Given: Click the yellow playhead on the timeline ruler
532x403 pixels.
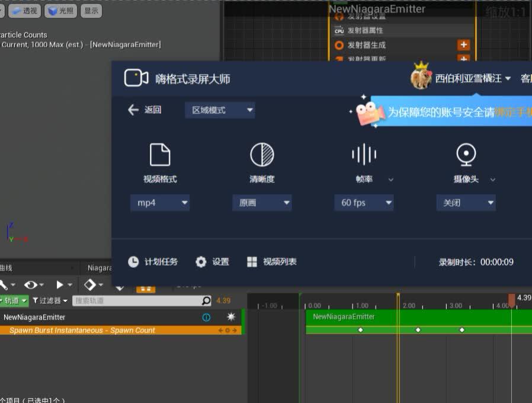Looking at the screenshot, I should tap(398, 300).
